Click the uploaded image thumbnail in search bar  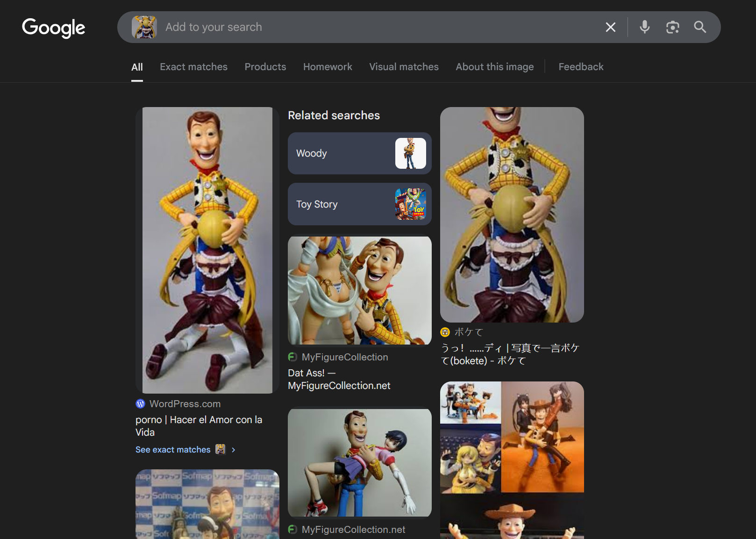(x=144, y=27)
